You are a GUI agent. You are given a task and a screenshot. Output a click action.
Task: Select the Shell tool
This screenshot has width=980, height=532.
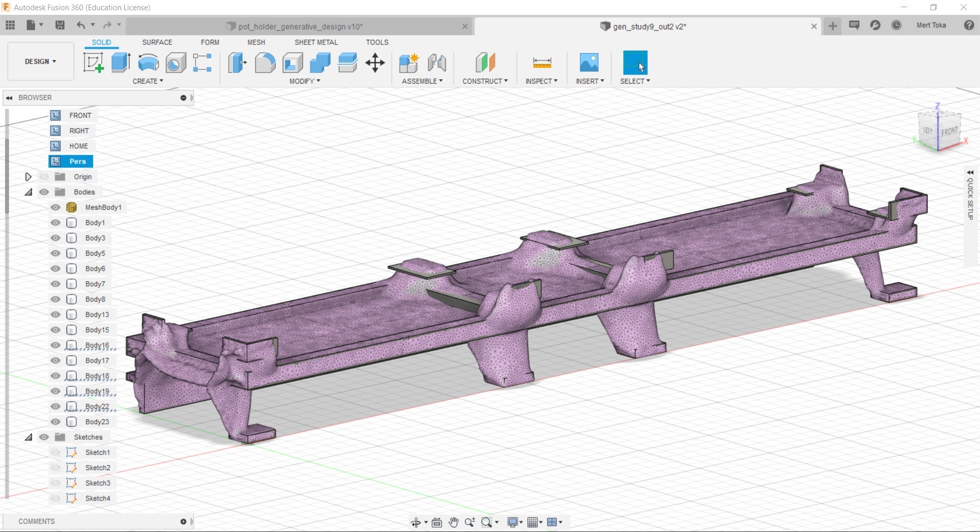pyautogui.click(x=292, y=63)
